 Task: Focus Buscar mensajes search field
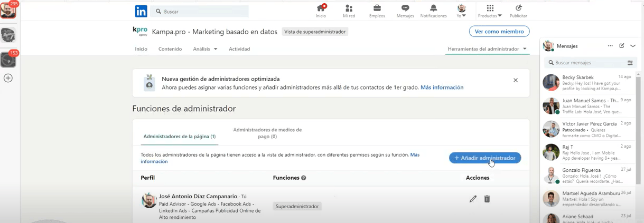585,63
